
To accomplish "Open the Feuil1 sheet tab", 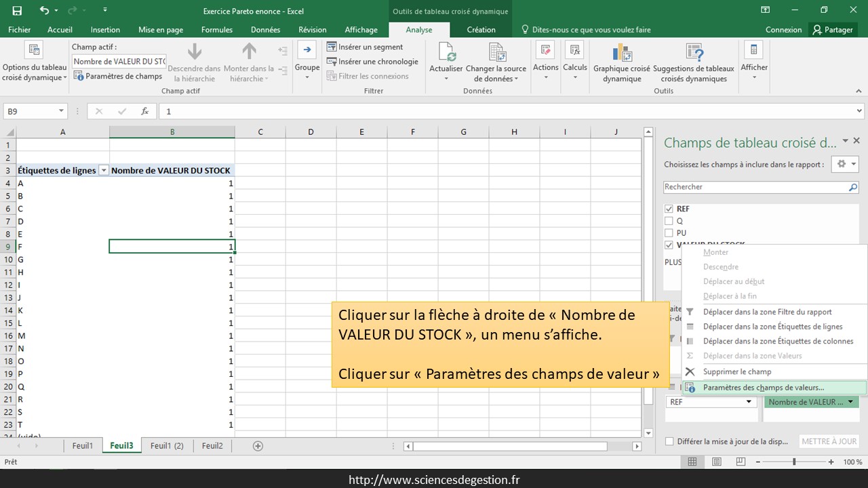I will pyautogui.click(x=83, y=445).
